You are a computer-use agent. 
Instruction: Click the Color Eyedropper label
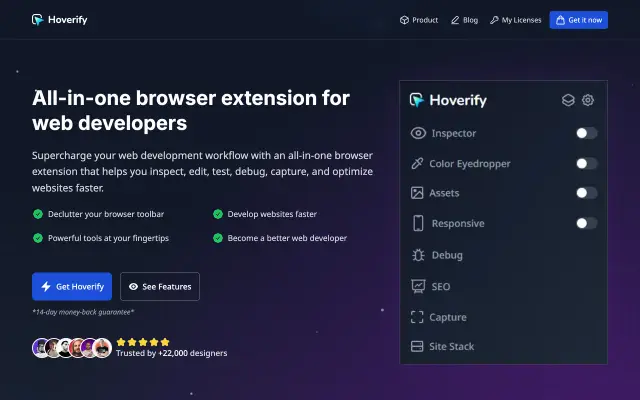tap(470, 164)
